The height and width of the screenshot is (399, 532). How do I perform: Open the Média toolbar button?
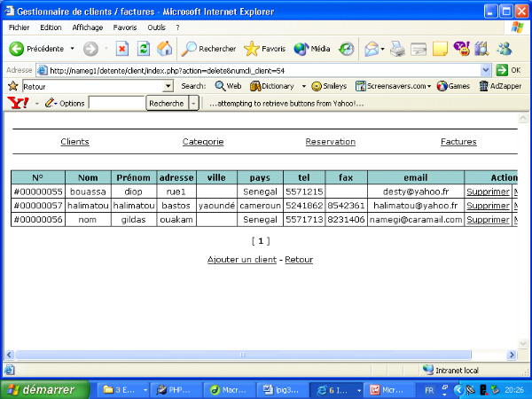click(312, 49)
